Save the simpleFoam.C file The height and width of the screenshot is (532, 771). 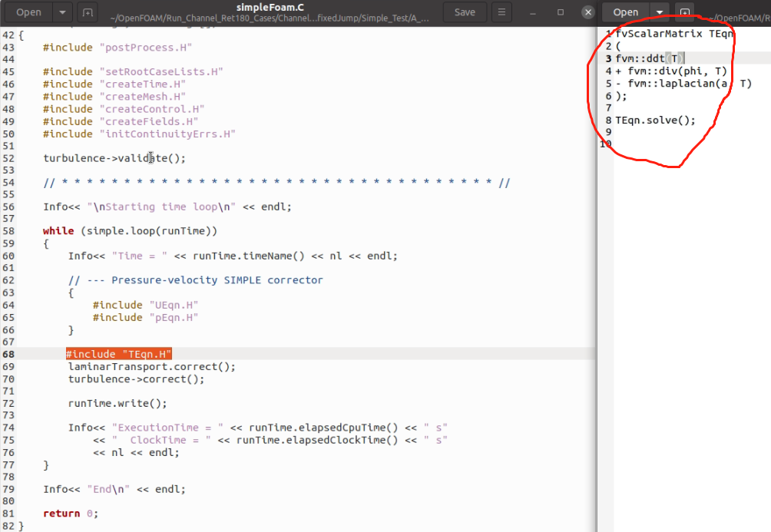click(464, 12)
